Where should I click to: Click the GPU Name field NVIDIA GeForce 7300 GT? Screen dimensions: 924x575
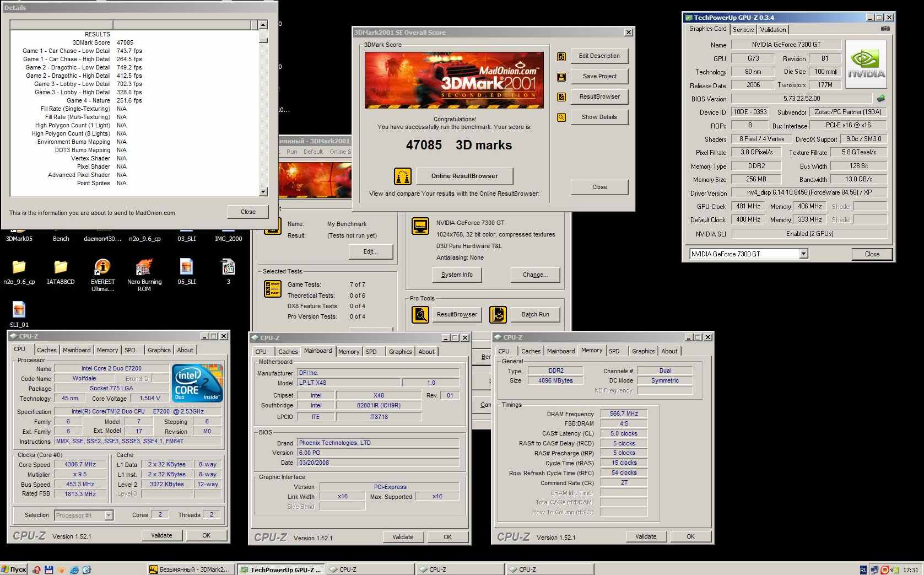coord(786,45)
